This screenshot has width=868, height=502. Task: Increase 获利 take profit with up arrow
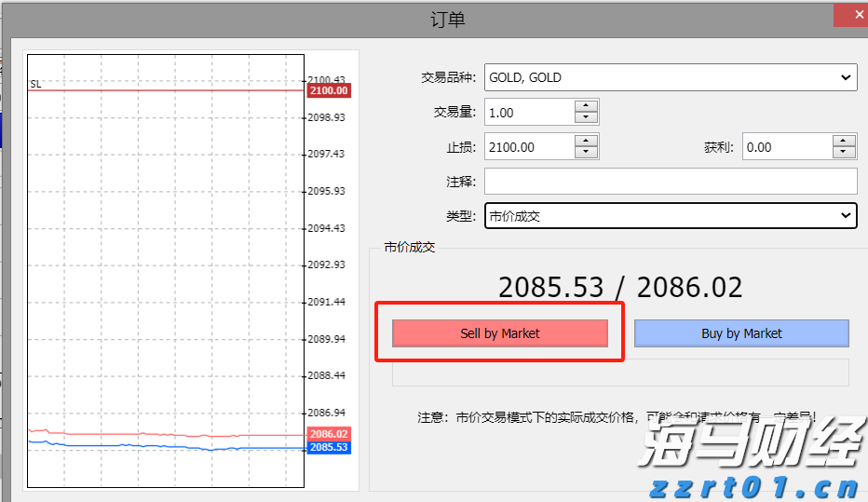point(844,141)
